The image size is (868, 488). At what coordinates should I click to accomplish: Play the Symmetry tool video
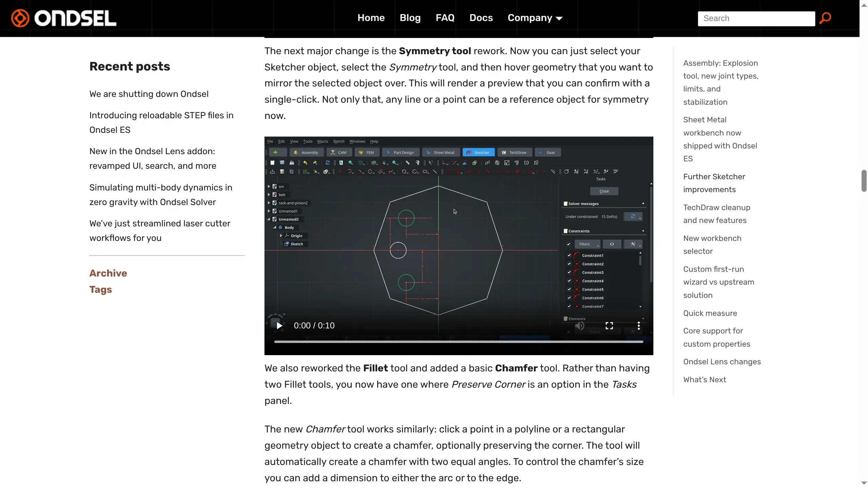click(279, 326)
